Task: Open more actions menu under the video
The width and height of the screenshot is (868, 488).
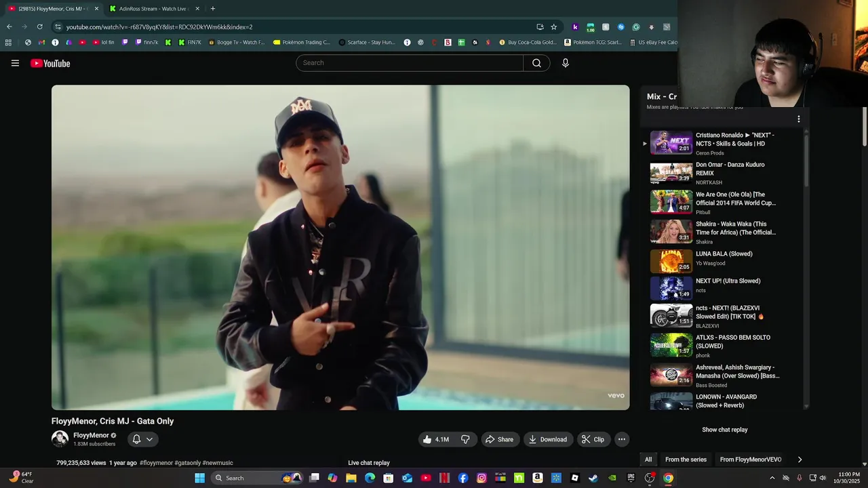Action: [621, 439]
